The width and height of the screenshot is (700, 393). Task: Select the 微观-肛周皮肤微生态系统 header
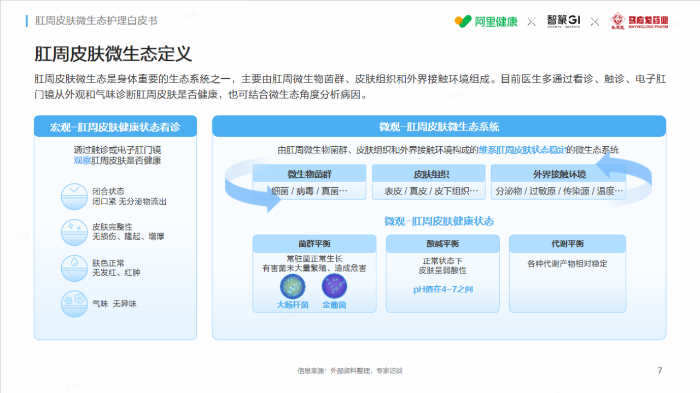click(x=439, y=126)
